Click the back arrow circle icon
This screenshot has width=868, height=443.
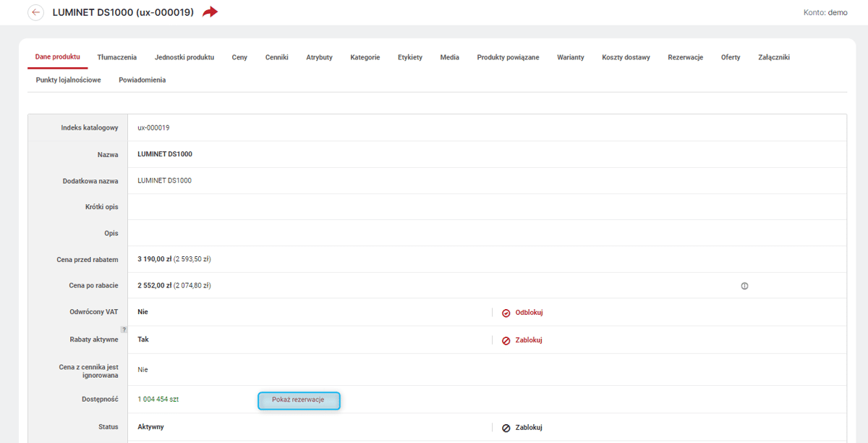click(x=35, y=12)
